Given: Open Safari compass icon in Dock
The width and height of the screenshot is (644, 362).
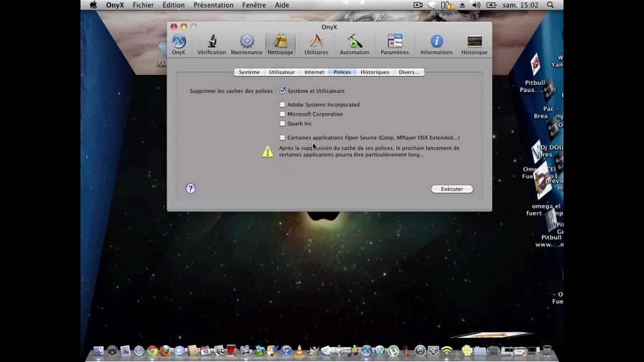Looking at the screenshot, I should coord(139,351).
